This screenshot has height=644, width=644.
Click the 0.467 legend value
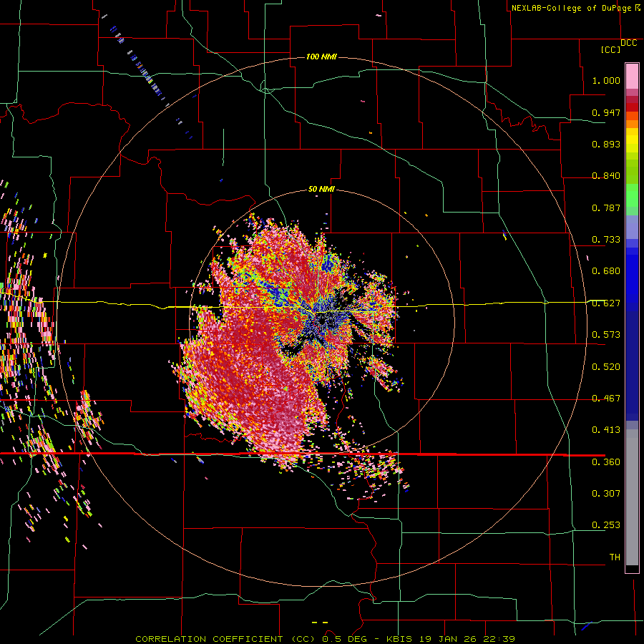(x=606, y=399)
